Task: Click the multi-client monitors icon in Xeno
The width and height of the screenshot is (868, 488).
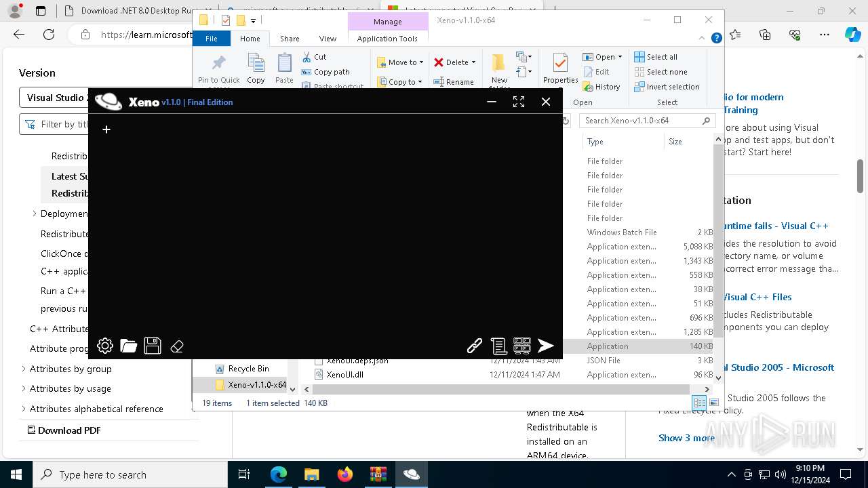Action: (x=522, y=346)
